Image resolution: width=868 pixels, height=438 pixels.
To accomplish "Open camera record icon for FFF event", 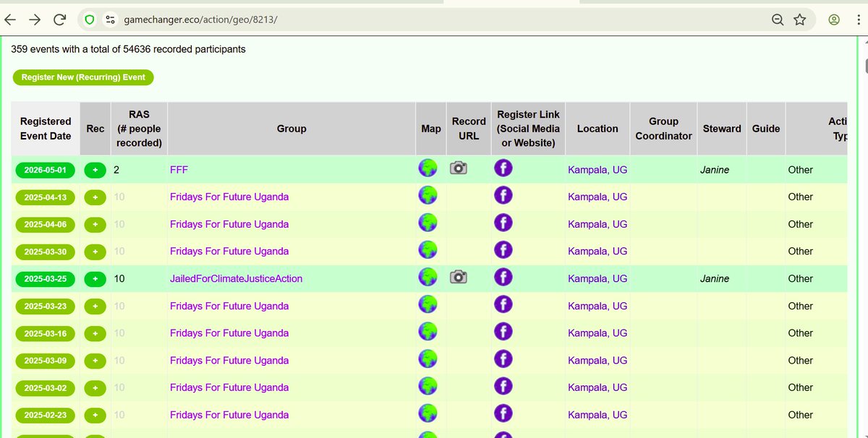I will click(459, 168).
